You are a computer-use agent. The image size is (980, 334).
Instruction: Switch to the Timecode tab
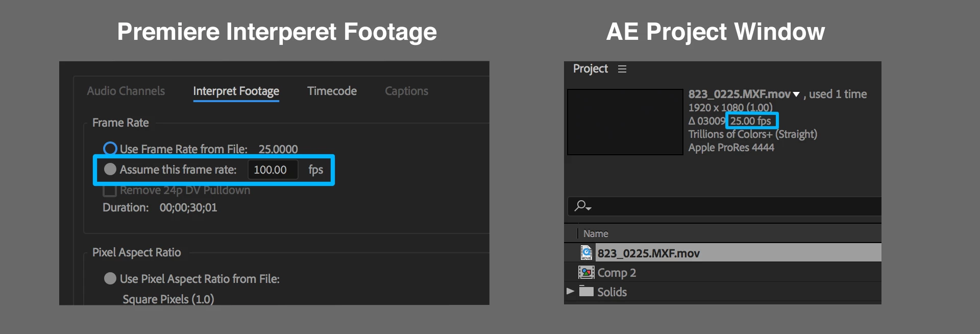point(332,91)
